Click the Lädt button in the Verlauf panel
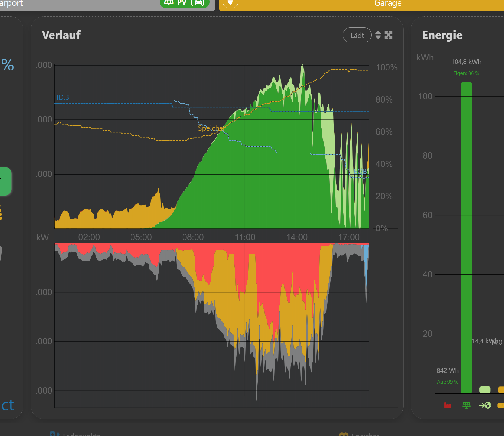The image size is (504, 436). click(357, 35)
